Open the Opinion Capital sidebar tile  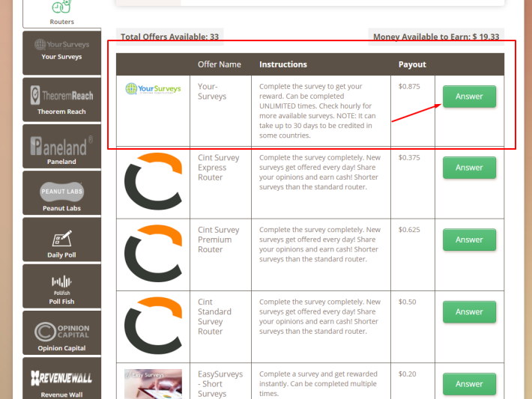tap(61, 333)
